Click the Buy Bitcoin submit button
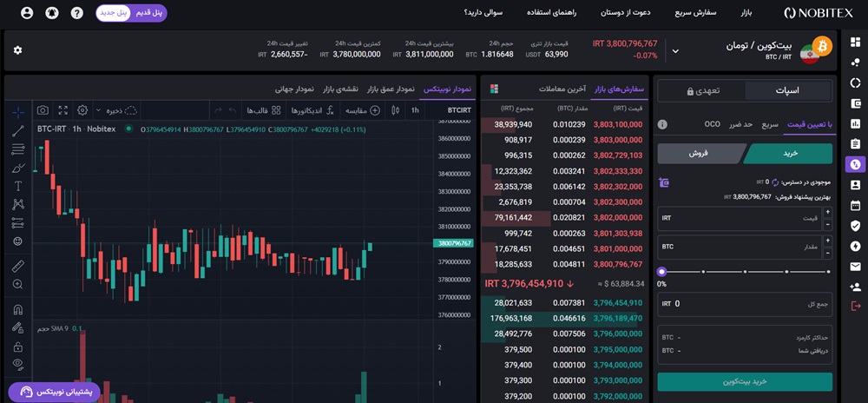Image resolution: width=868 pixels, height=403 pixels. pos(745,382)
